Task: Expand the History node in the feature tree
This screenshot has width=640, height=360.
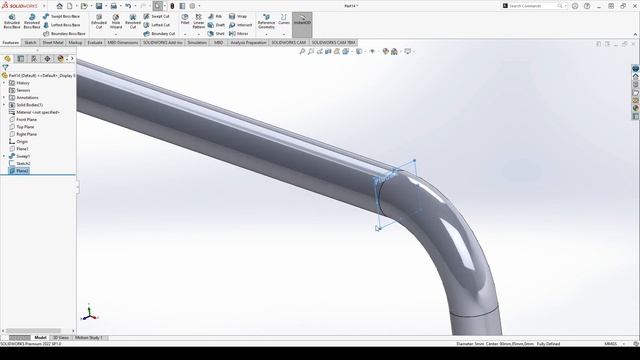Action: 4,83
